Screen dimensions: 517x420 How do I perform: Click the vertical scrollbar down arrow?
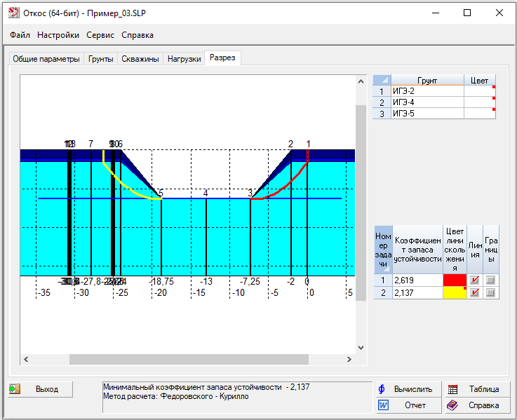pos(361,347)
